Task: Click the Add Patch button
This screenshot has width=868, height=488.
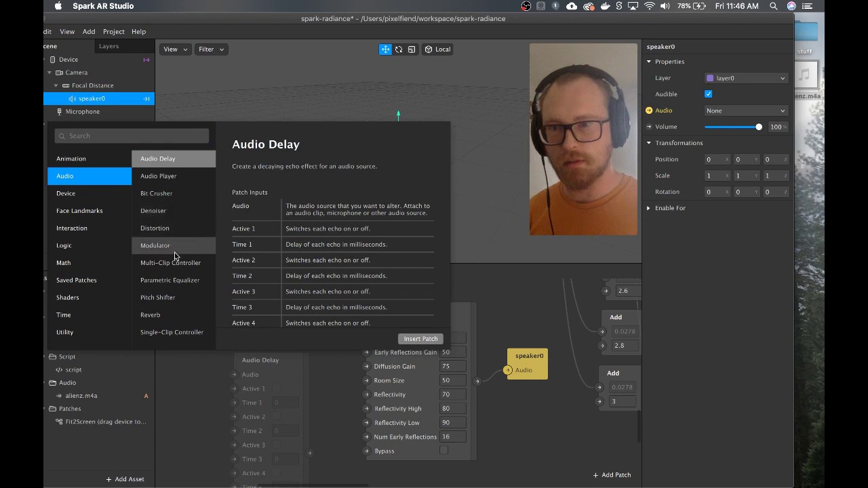Action: click(x=612, y=475)
